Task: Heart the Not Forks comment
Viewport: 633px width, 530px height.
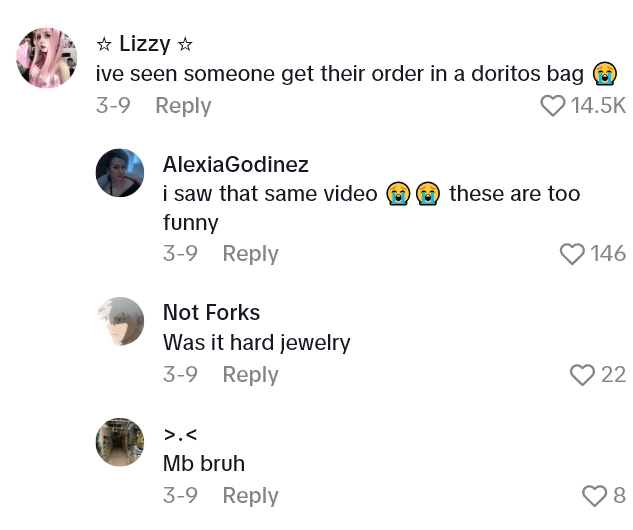Action: point(582,375)
